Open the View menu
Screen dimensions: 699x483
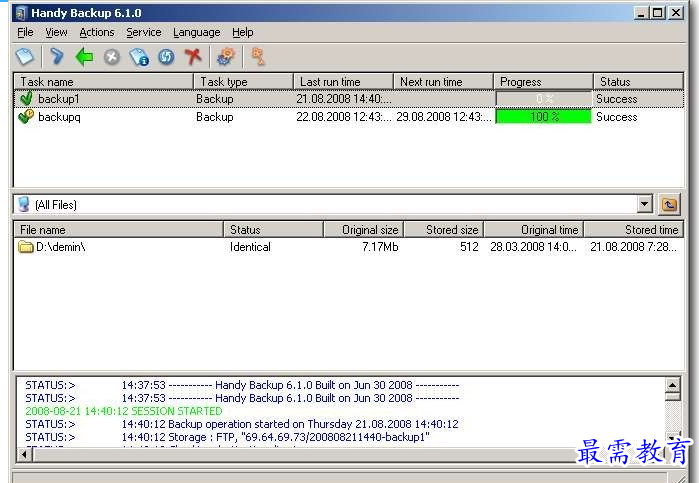click(56, 33)
